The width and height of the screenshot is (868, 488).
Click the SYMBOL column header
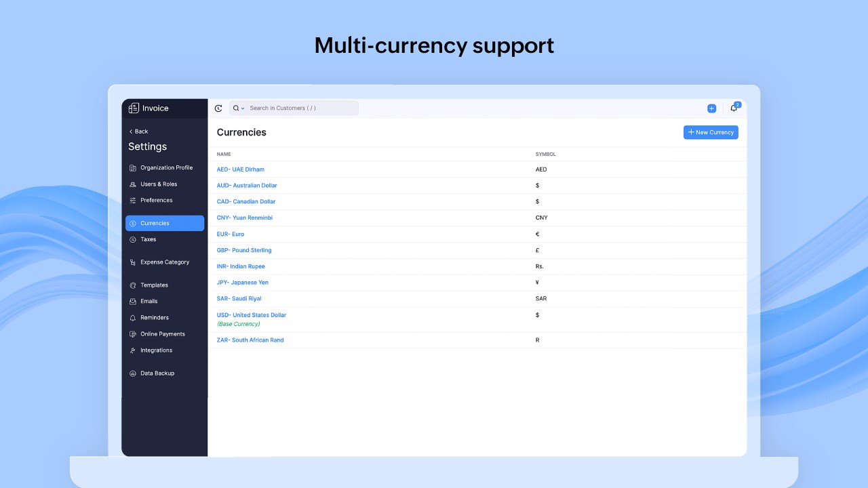click(546, 155)
